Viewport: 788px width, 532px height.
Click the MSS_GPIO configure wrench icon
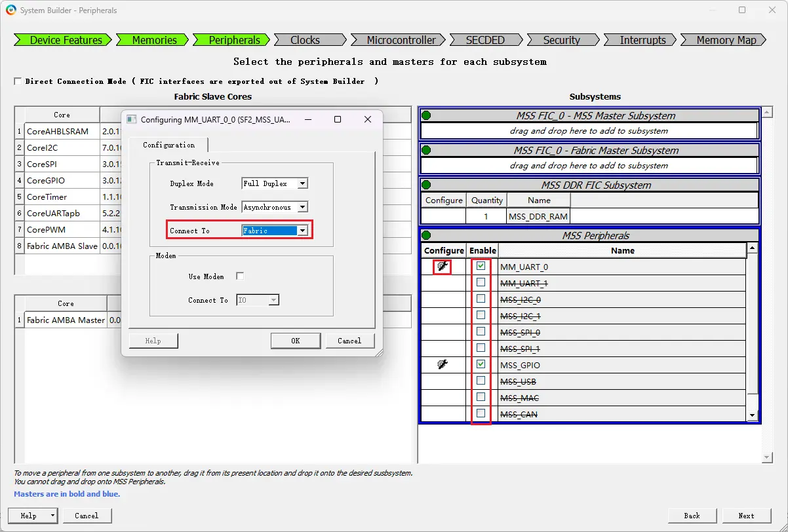click(443, 364)
